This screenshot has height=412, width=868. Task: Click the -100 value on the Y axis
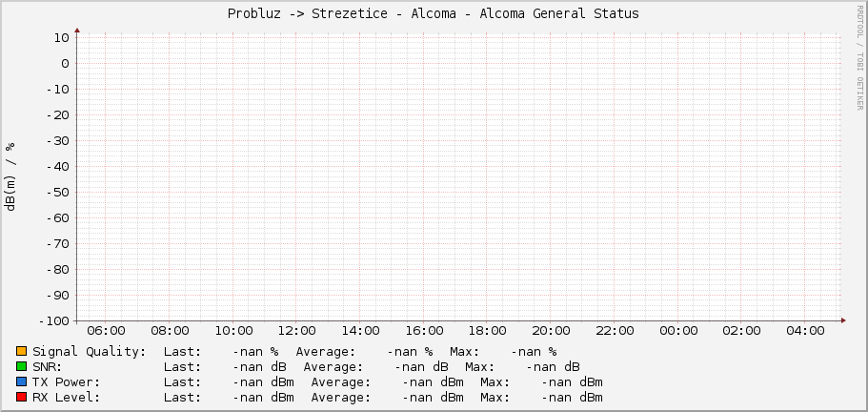(x=53, y=321)
